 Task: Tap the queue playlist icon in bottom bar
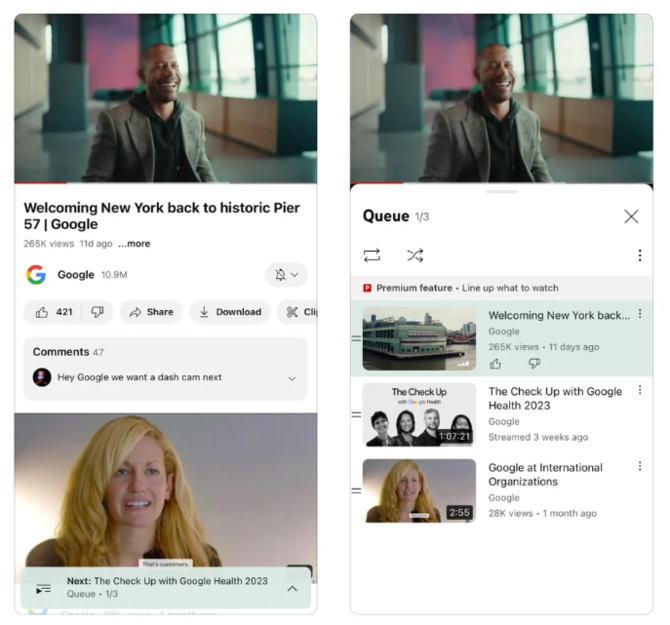[x=44, y=590]
